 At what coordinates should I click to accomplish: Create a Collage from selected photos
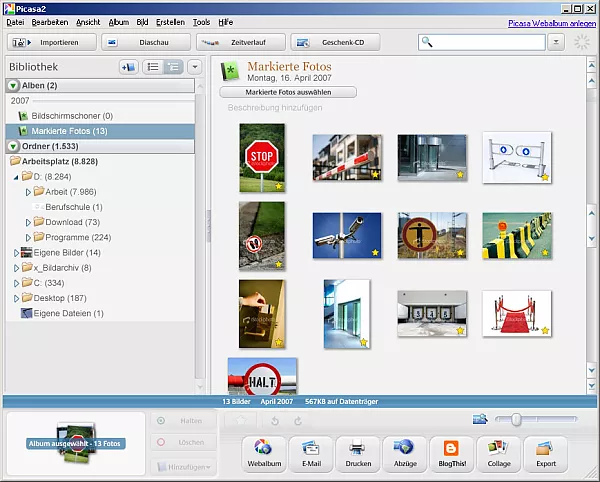click(x=498, y=452)
